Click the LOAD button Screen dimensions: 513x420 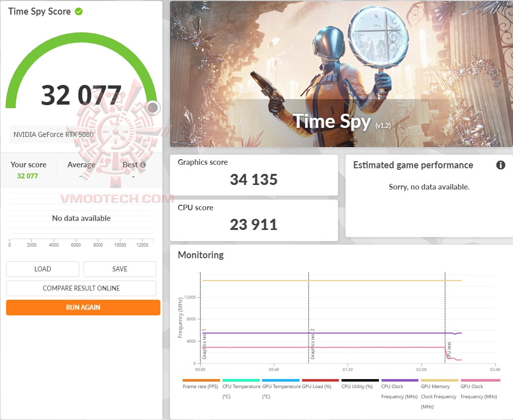pos(42,269)
